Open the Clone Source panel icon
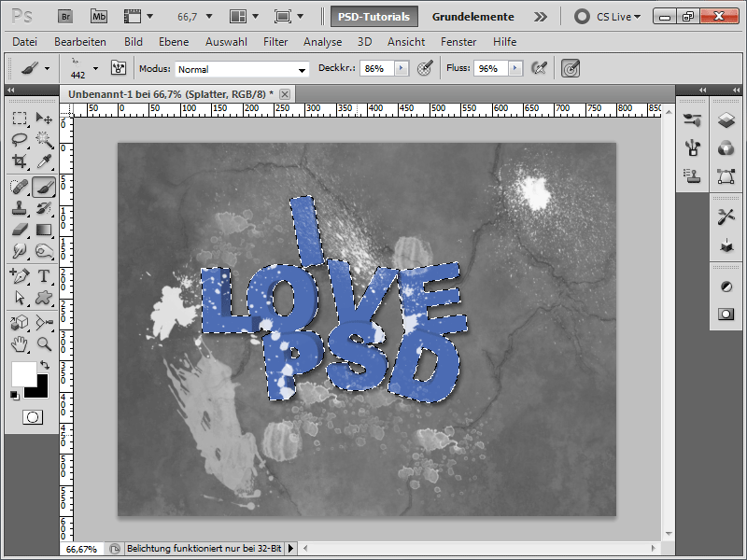Viewport: 747px width, 560px height. tap(692, 176)
